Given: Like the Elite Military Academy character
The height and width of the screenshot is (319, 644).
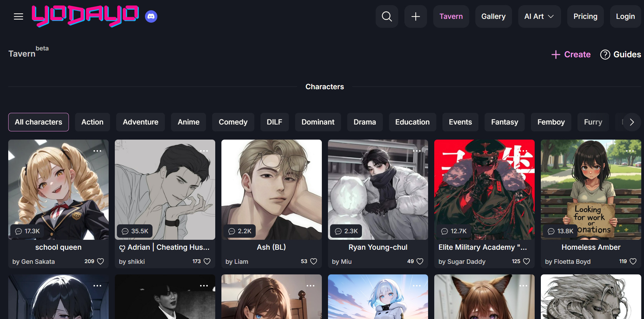Looking at the screenshot, I should 526,261.
